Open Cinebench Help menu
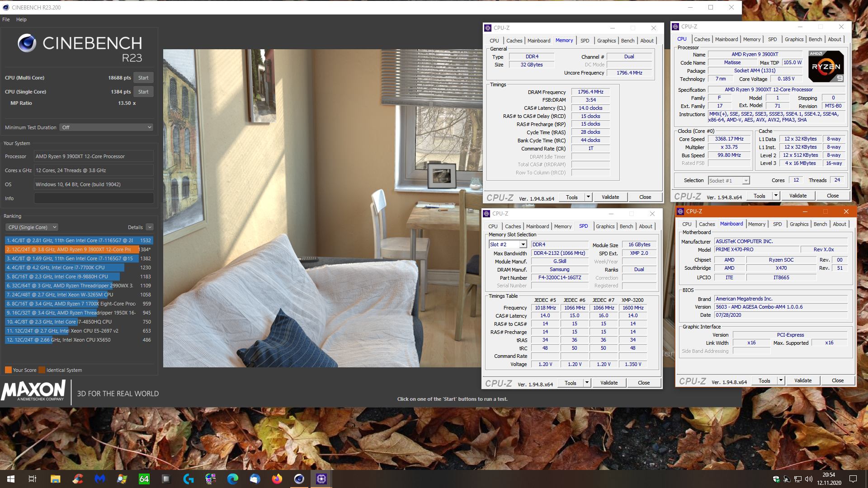This screenshot has width=868, height=488. click(21, 19)
